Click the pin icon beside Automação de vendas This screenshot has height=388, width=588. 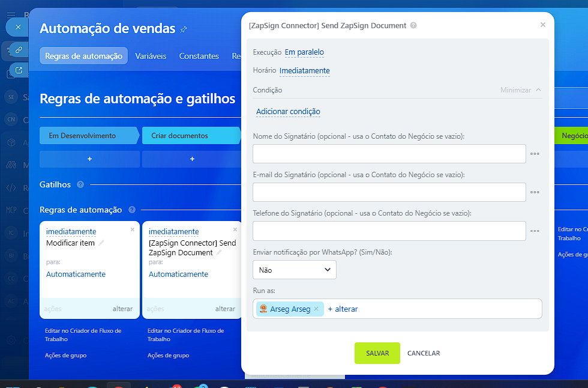pos(184,29)
